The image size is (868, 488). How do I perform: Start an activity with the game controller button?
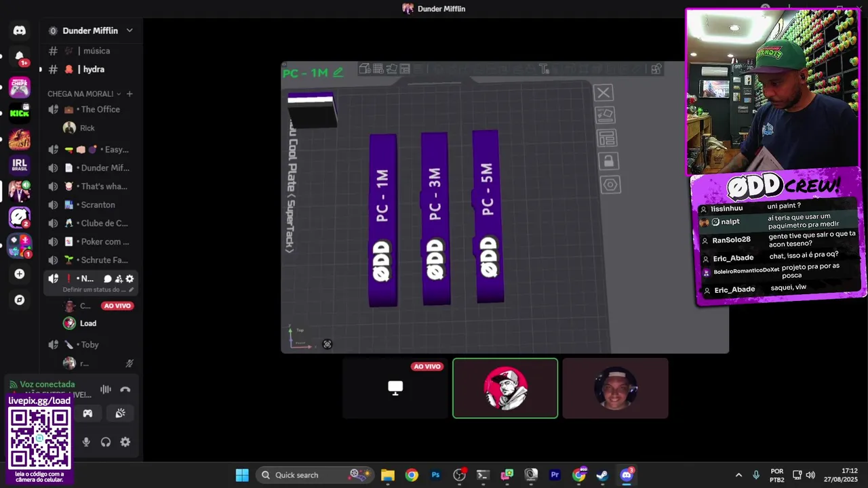(x=87, y=413)
